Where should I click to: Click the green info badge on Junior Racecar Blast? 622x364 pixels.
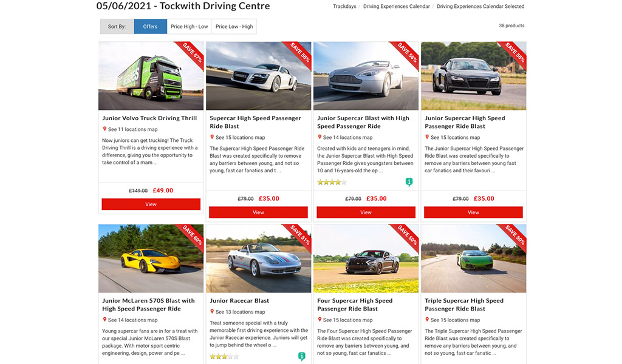click(301, 356)
